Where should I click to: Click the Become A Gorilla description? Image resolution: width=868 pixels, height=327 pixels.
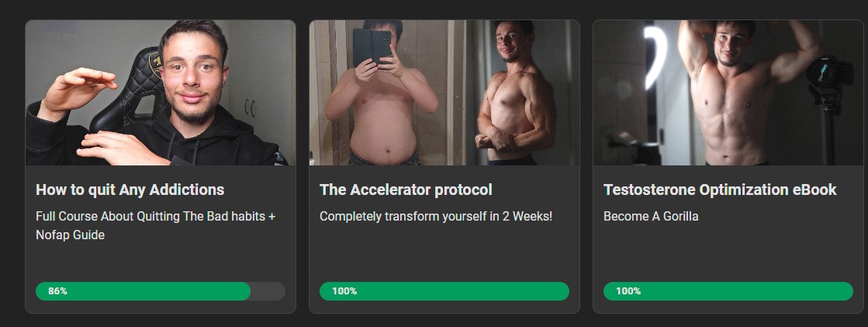pos(651,216)
